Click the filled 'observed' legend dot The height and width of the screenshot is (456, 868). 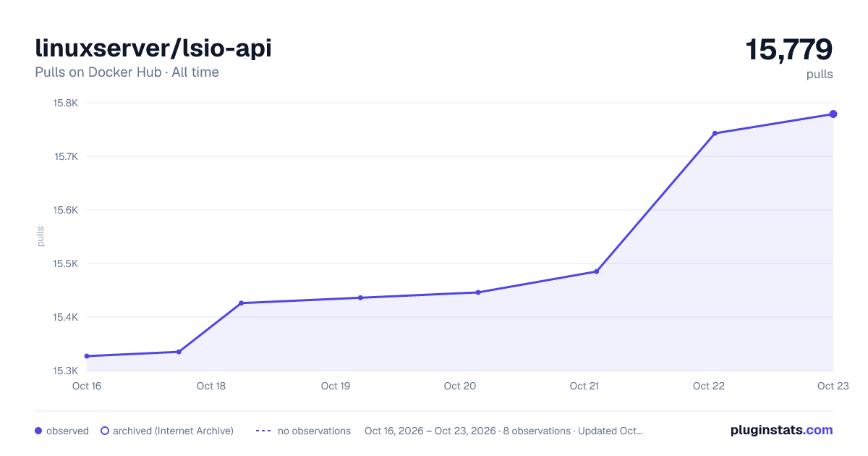point(38,431)
